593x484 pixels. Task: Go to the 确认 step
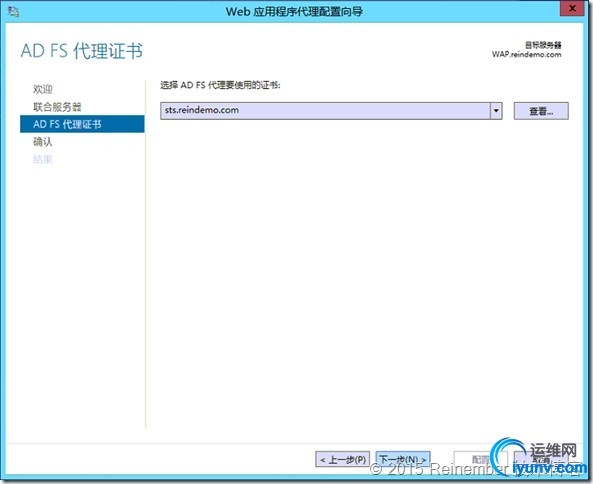point(43,142)
